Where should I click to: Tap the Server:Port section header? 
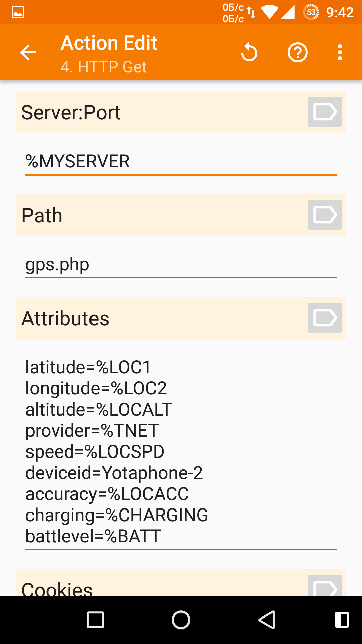tap(71, 112)
